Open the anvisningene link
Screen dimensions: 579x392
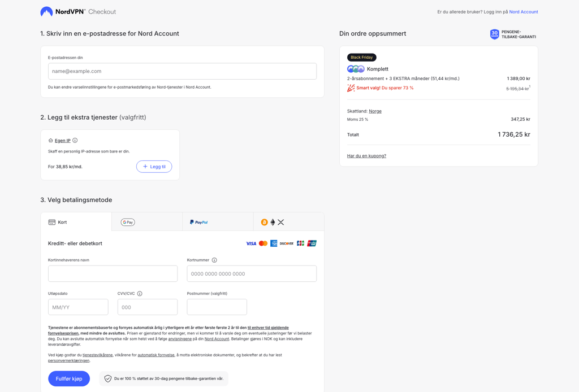pos(180,339)
